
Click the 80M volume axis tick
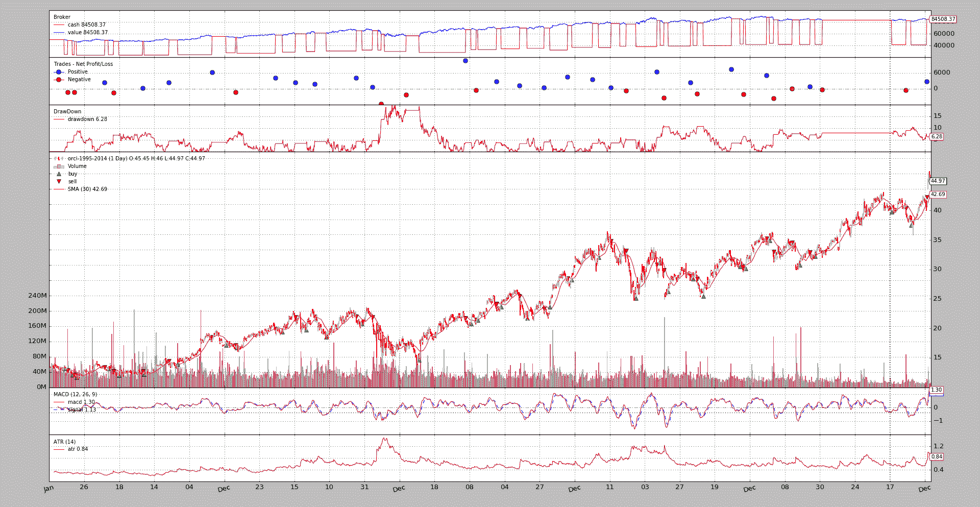pyautogui.click(x=39, y=356)
